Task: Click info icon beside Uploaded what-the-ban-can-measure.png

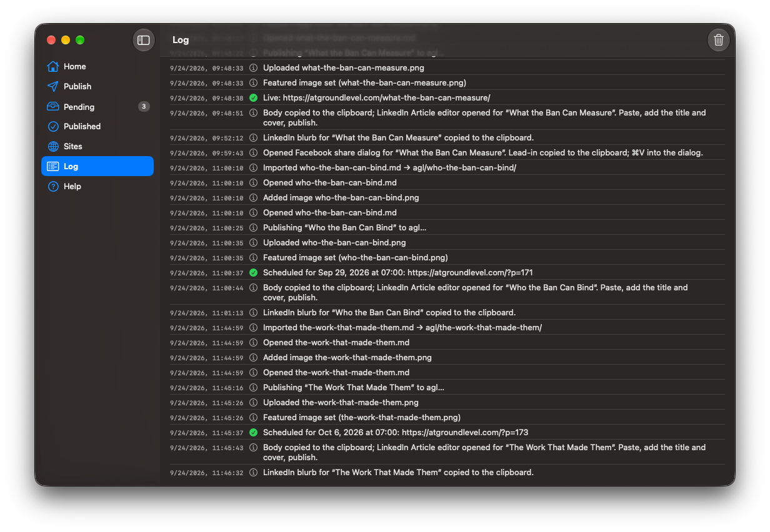Action: coord(253,67)
